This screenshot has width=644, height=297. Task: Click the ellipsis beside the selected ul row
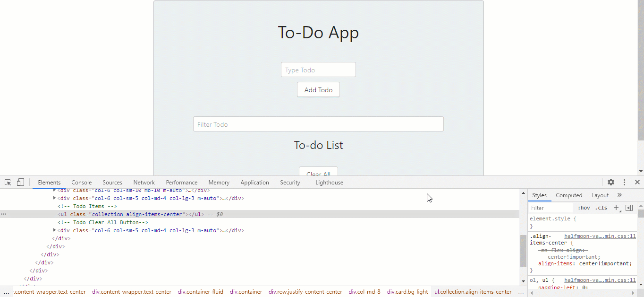click(3, 214)
